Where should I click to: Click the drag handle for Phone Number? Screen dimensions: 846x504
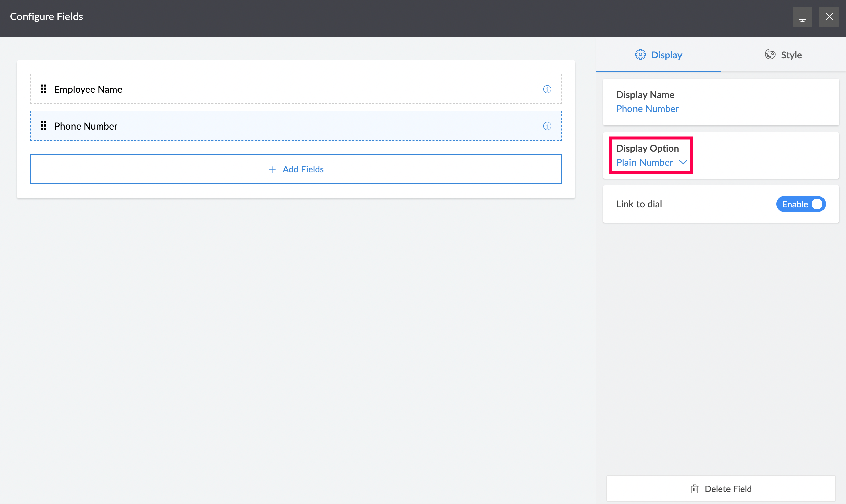[44, 126]
